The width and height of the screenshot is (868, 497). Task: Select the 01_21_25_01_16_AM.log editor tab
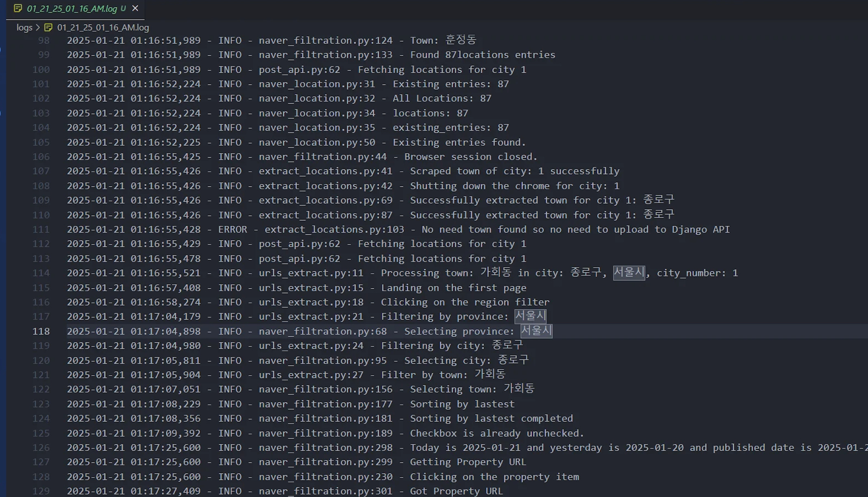[72, 9]
